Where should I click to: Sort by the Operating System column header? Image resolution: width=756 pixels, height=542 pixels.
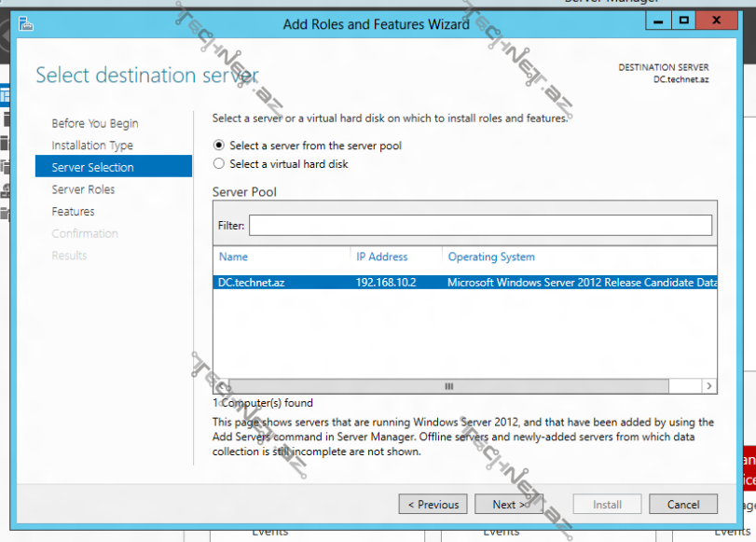coord(491,257)
